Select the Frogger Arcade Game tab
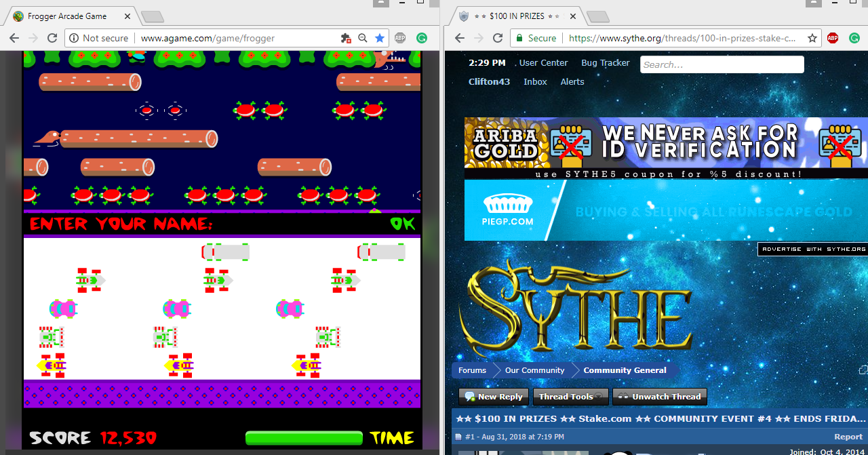The width and height of the screenshot is (868, 455). click(70, 16)
